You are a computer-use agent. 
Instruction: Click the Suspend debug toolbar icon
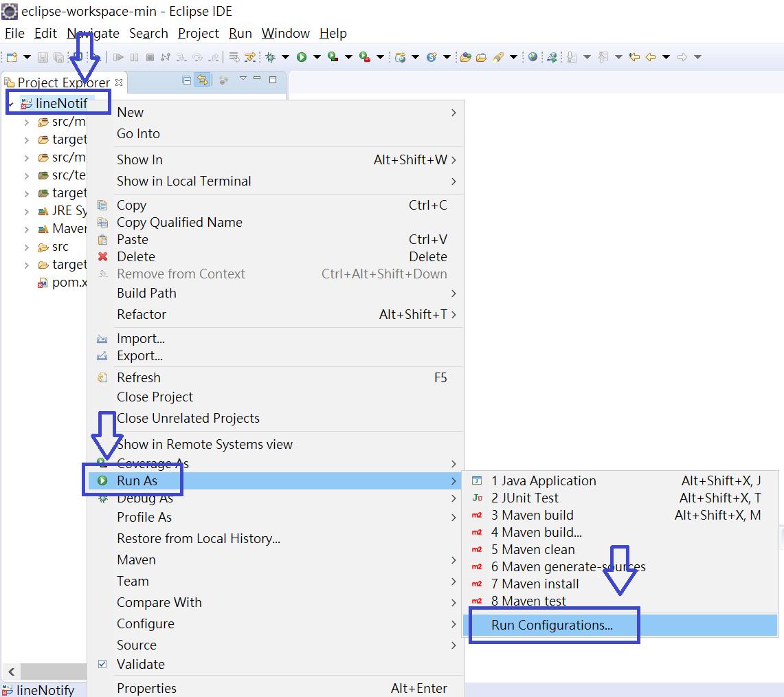134,57
